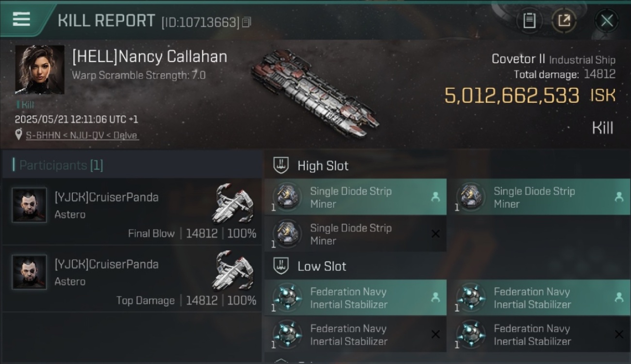
Task: Select the first Single Diode Strip Miner item
Action: [355, 197]
